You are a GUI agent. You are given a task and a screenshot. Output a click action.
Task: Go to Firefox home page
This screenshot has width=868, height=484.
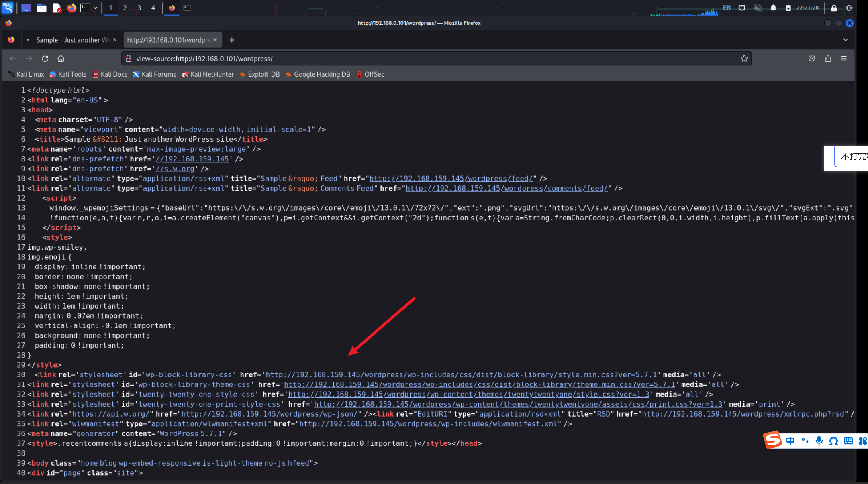(x=61, y=59)
